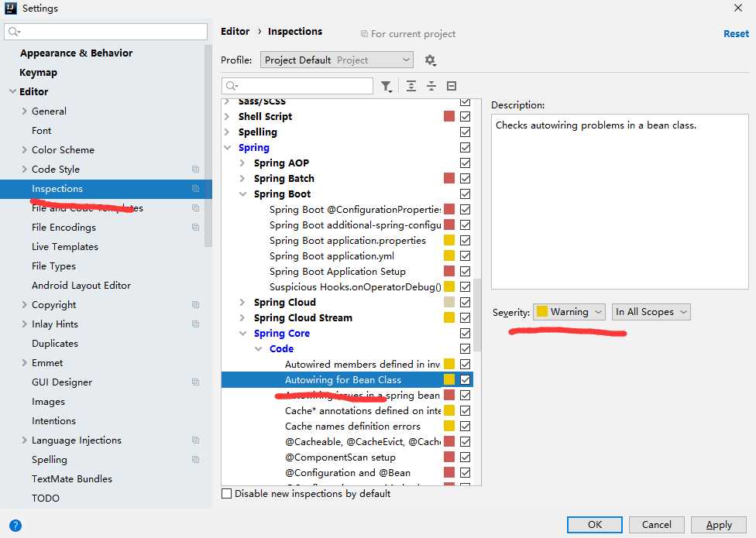Toggle the Spring Batch checkbox
Image resolution: width=756 pixels, height=538 pixels.
466,178
